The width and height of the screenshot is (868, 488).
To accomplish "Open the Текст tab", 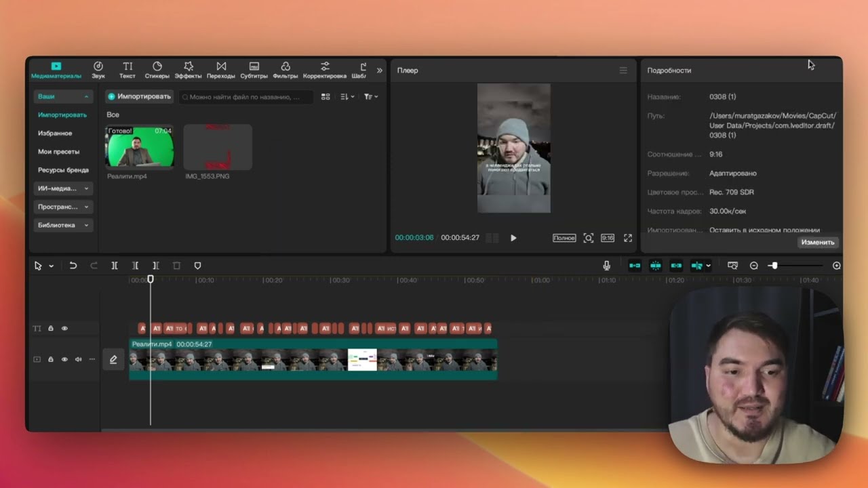I will coord(127,70).
